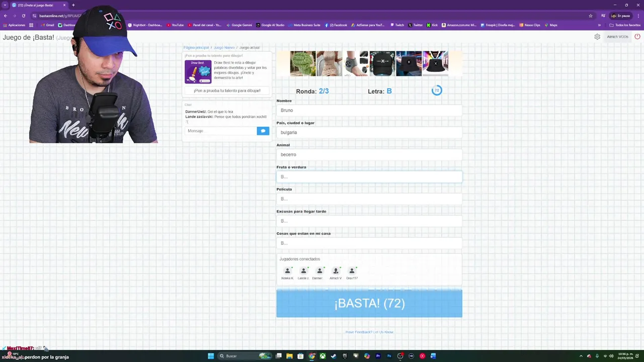This screenshot has width=644, height=362.
Task: Open Premiere Pro from the taskbar
Action: [378, 356]
